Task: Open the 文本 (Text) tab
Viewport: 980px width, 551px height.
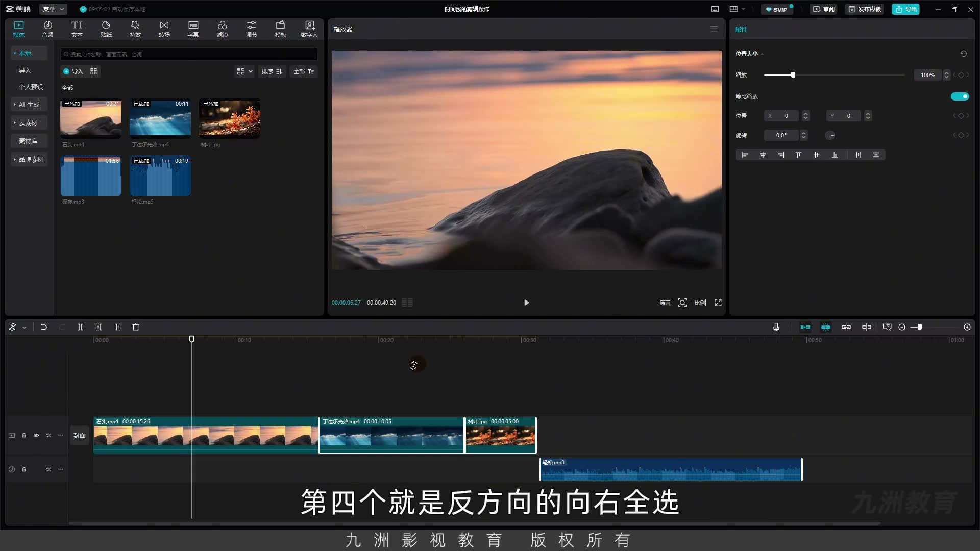Action: 77,29
